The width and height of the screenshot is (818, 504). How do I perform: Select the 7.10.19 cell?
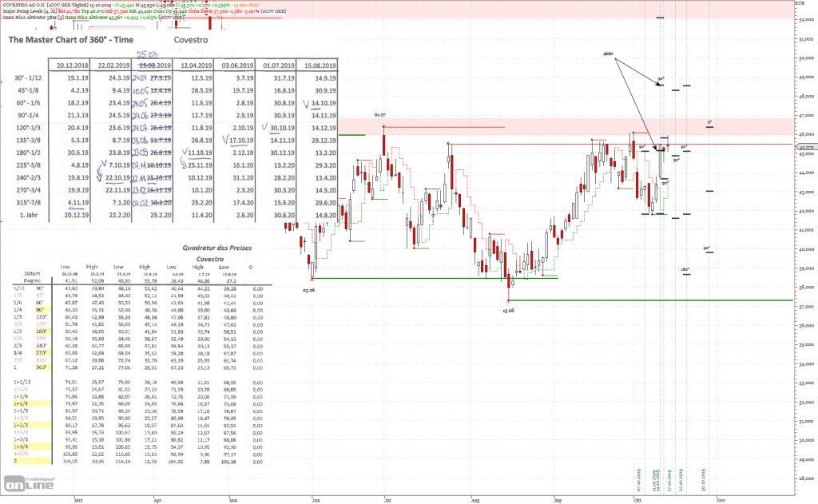(x=120, y=165)
